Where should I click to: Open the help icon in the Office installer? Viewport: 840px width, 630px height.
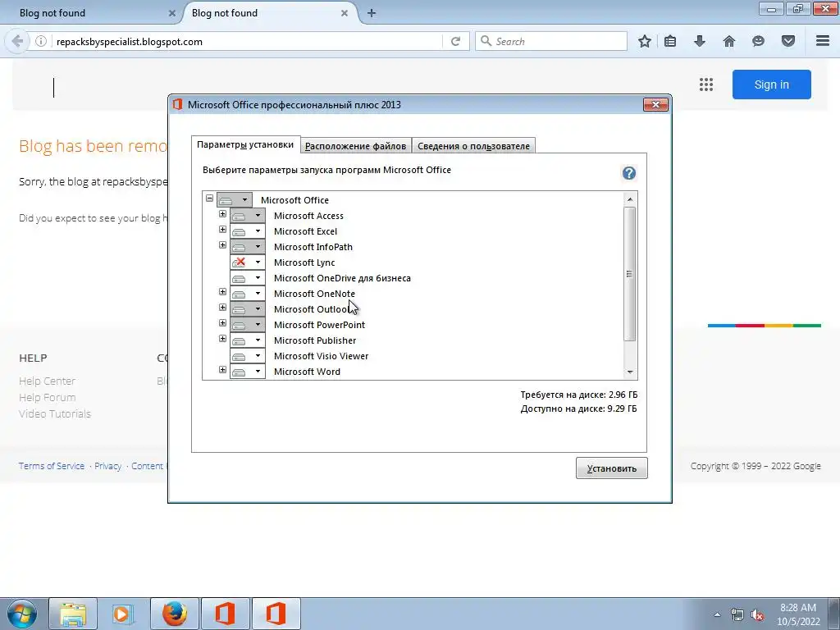629,173
